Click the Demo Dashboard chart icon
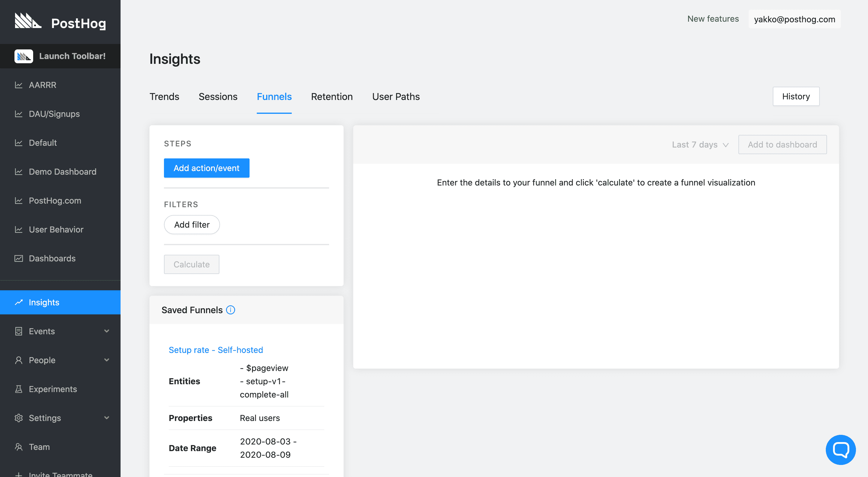868x477 pixels. (x=18, y=172)
